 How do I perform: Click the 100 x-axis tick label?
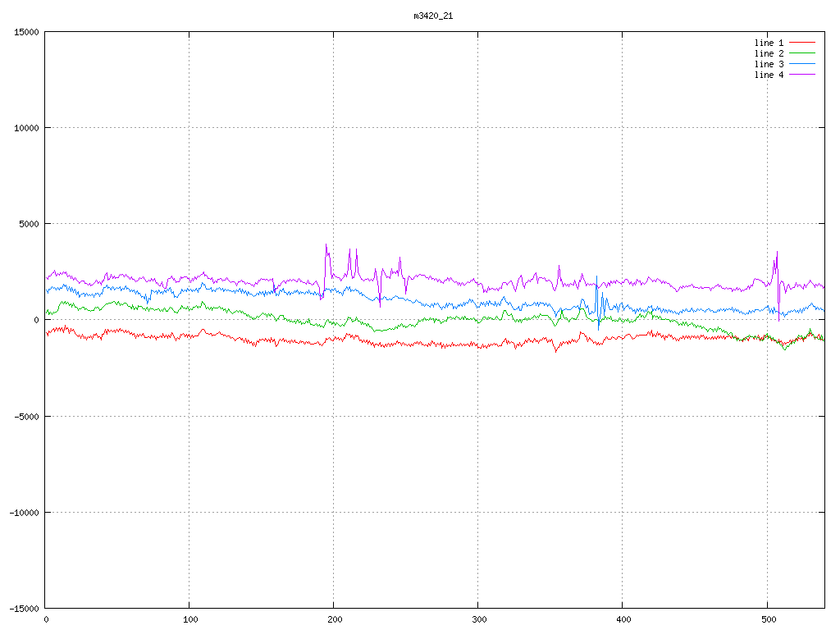[x=189, y=619]
